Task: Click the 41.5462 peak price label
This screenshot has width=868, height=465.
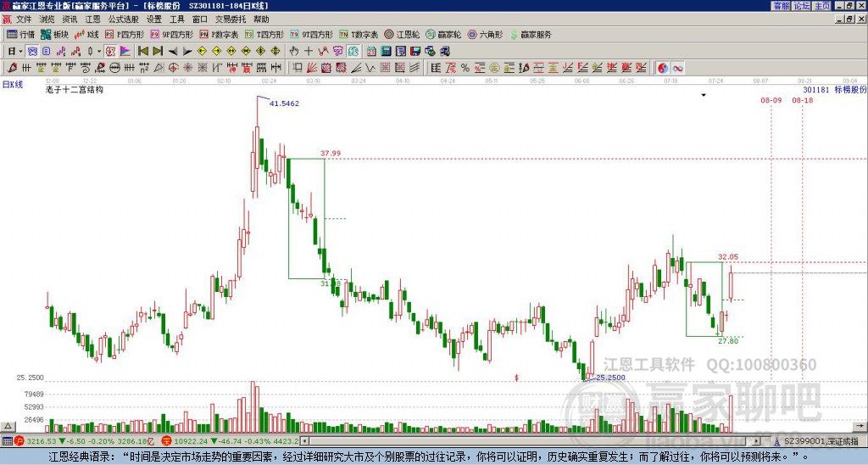Action: click(x=284, y=104)
